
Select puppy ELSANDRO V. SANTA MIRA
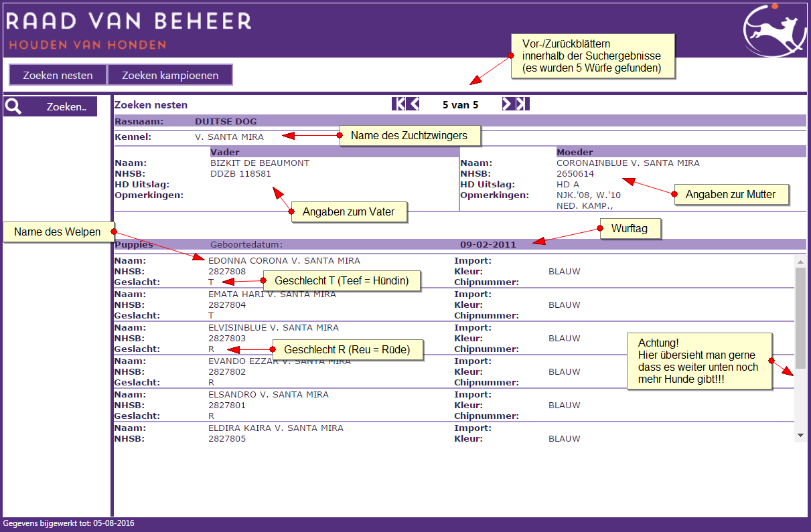(x=269, y=395)
